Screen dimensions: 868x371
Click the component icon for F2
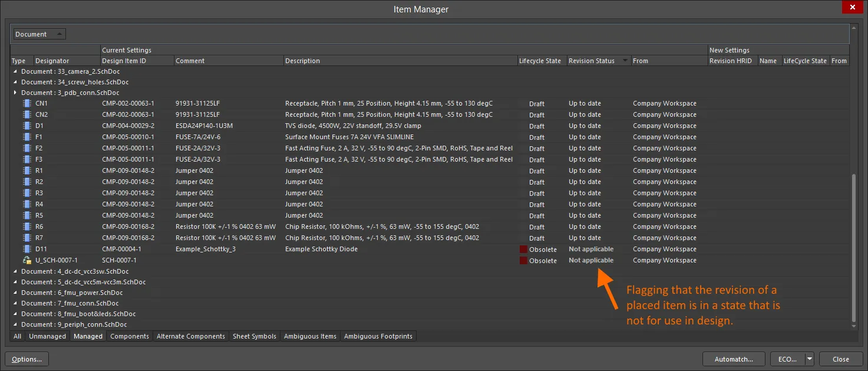[x=27, y=148]
